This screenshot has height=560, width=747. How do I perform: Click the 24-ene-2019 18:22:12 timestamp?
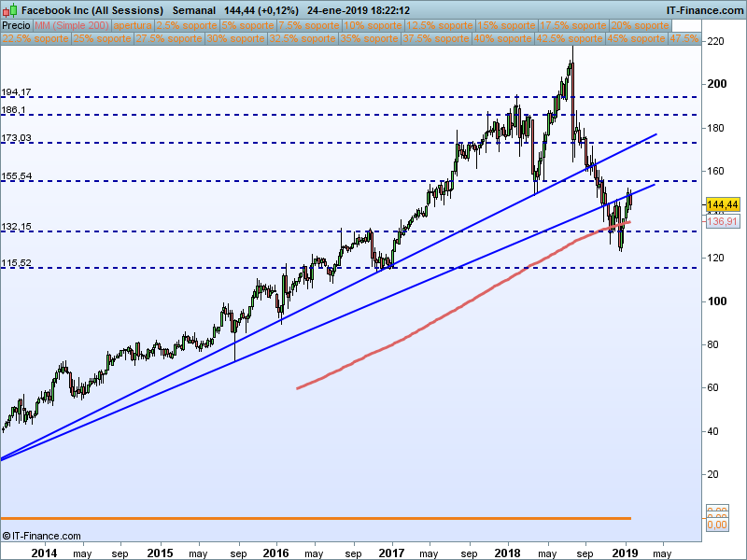click(359, 10)
